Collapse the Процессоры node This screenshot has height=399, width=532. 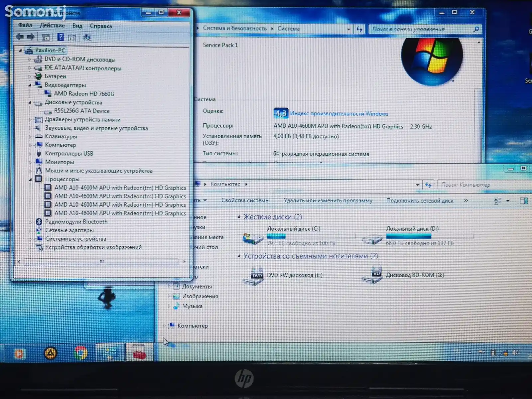point(30,179)
